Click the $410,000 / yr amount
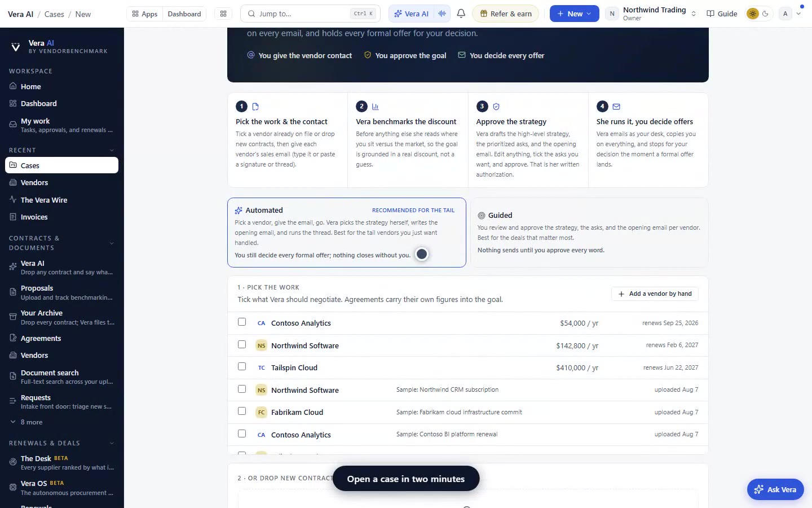This screenshot has height=508, width=812. point(577,367)
